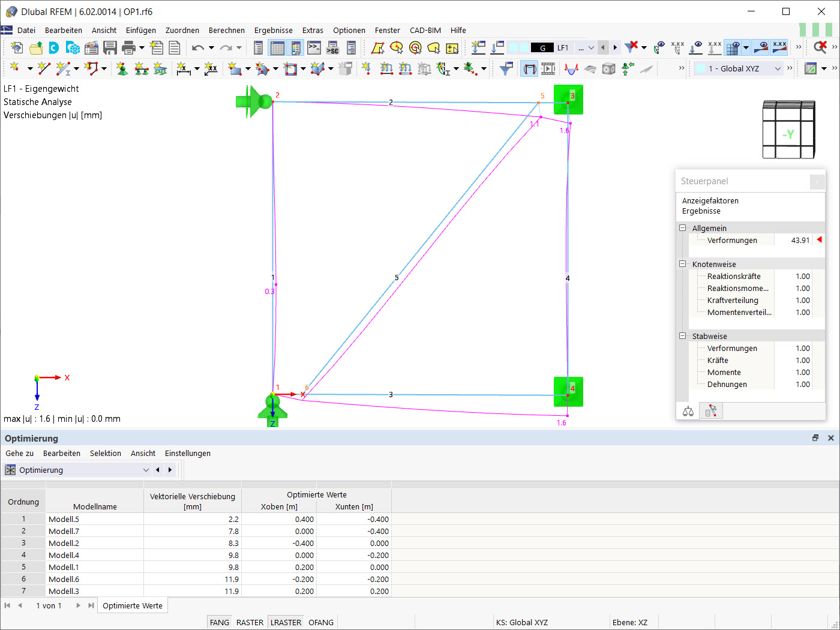The image size is (840, 630).
Task: Open the load case LF1 dropdown
Action: coord(591,48)
